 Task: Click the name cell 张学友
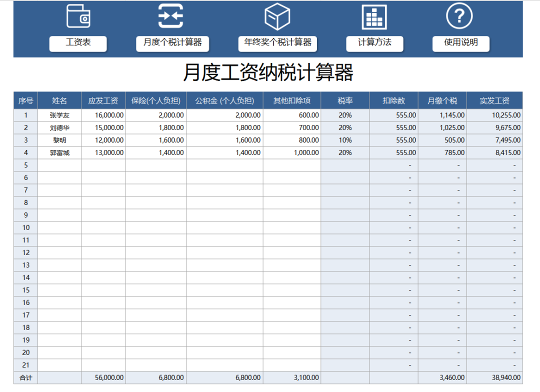(x=59, y=115)
